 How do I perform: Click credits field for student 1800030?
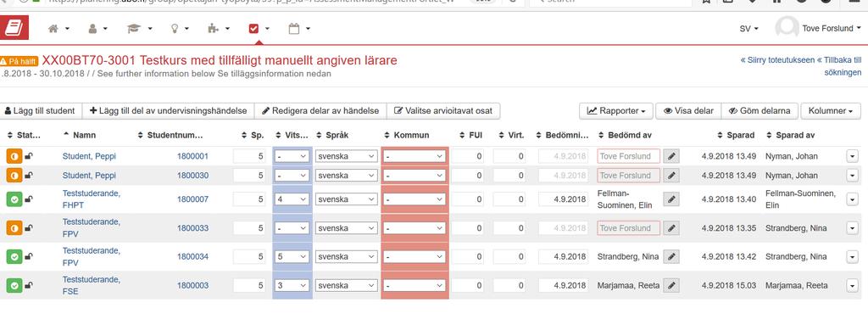click(250, 176)
